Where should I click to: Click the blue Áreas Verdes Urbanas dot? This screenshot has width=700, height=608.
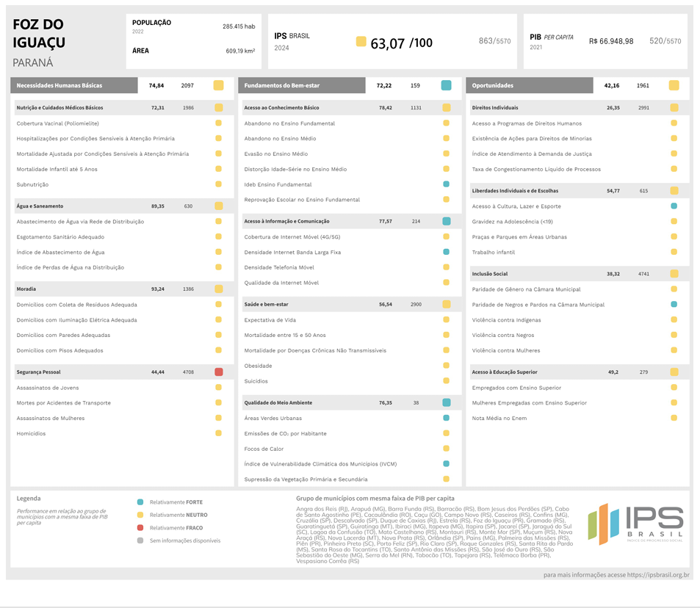click(x=447, y=418)
